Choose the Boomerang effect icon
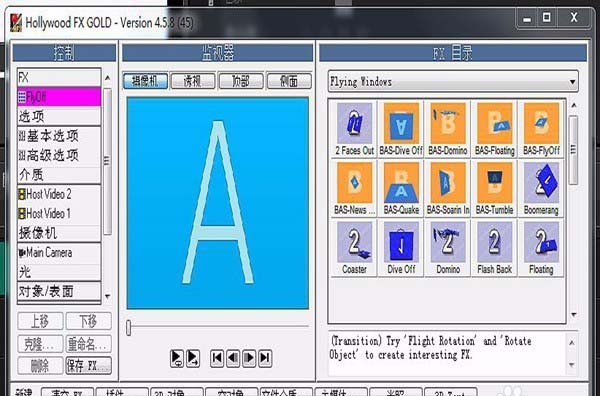This screenshot has height=396, width=600. tap(541, 188)
